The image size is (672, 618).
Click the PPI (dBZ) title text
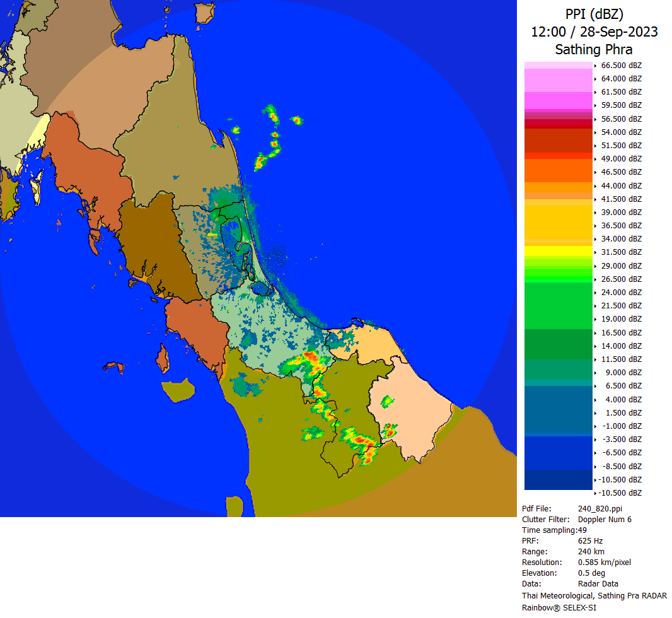coord(594,14)
